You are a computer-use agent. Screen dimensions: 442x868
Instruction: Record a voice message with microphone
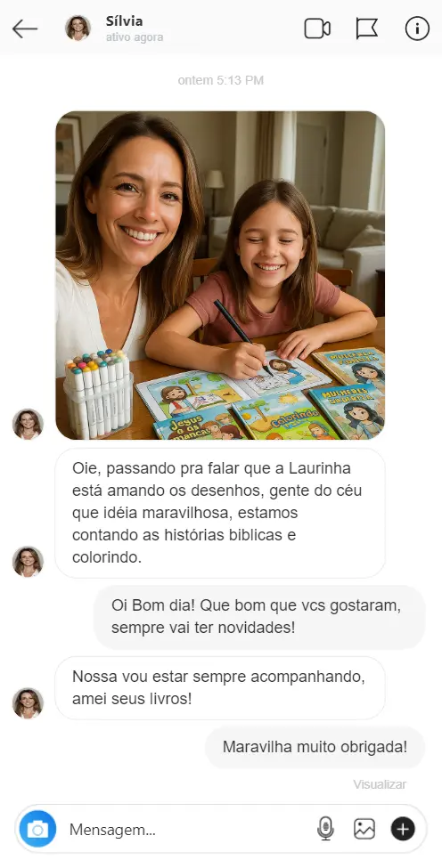(325, 829)
